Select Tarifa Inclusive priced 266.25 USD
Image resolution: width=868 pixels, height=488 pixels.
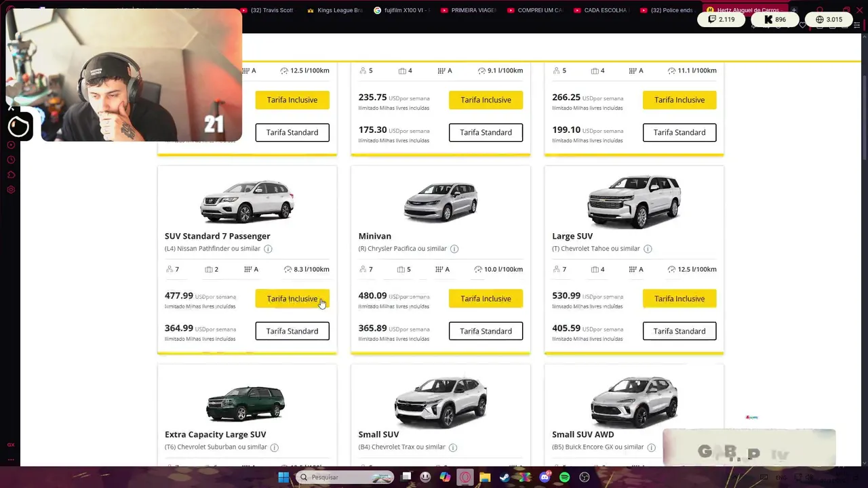tap(679, 100)
